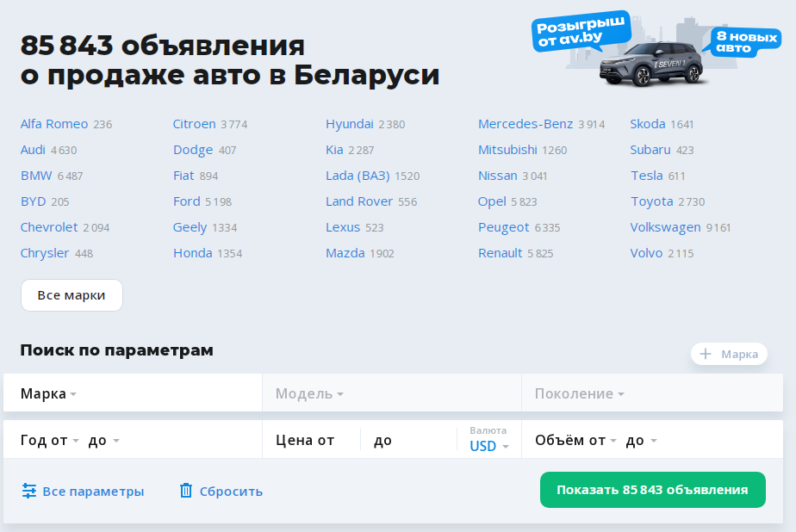Click the Сбросить reset link
This screenshot has width=796, height=532.
(221, 491)
